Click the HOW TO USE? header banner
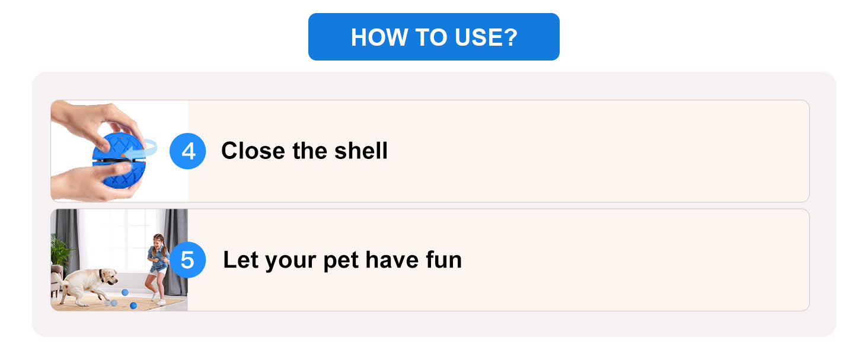 tap(433, 37)
